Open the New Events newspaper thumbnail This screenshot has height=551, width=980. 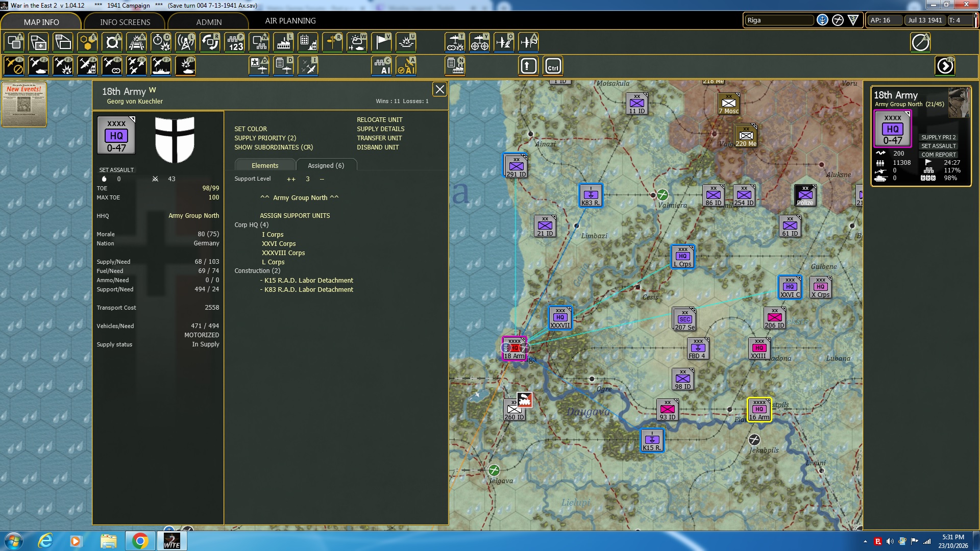pos(24,104)
